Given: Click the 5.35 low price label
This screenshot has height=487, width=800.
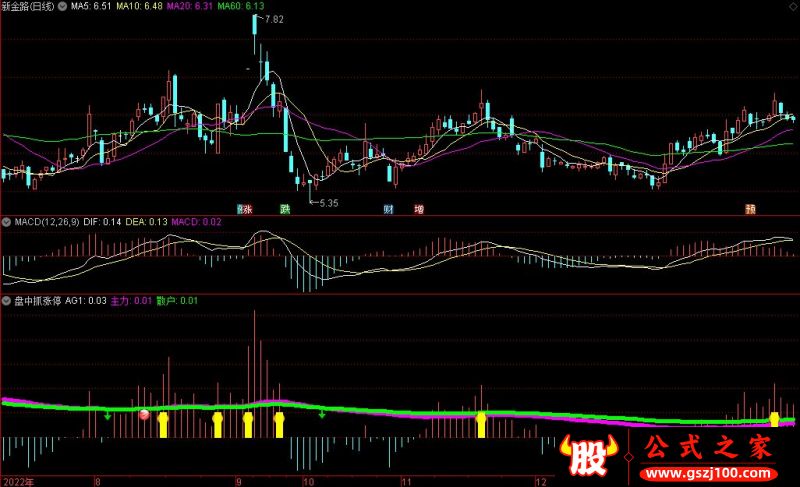Looking at the screenshot, I should click(329, 203).
